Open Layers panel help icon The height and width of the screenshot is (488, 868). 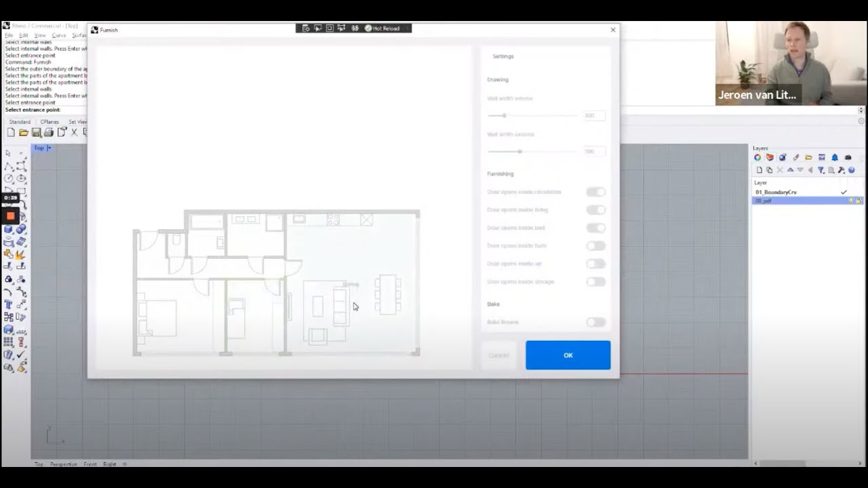click(852, 170)
